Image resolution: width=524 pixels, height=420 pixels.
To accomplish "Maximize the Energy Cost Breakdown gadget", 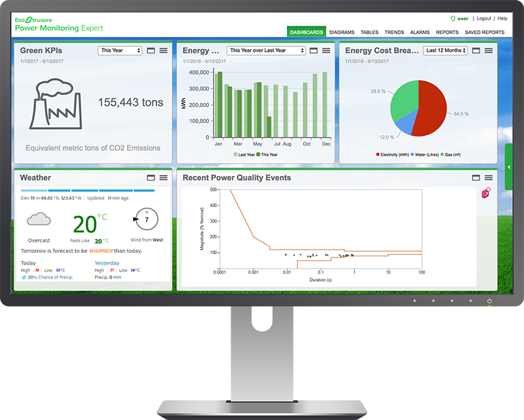I will click(x=476, y=50).
